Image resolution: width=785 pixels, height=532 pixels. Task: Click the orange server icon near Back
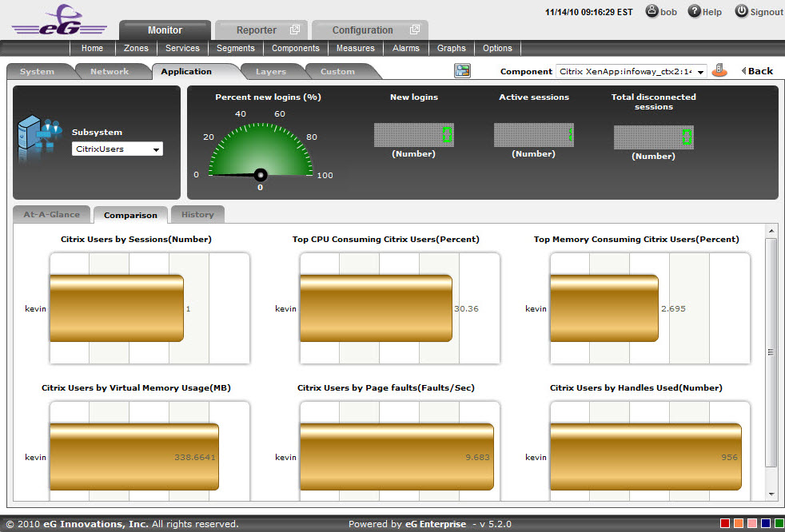click(x=719, y=70)
